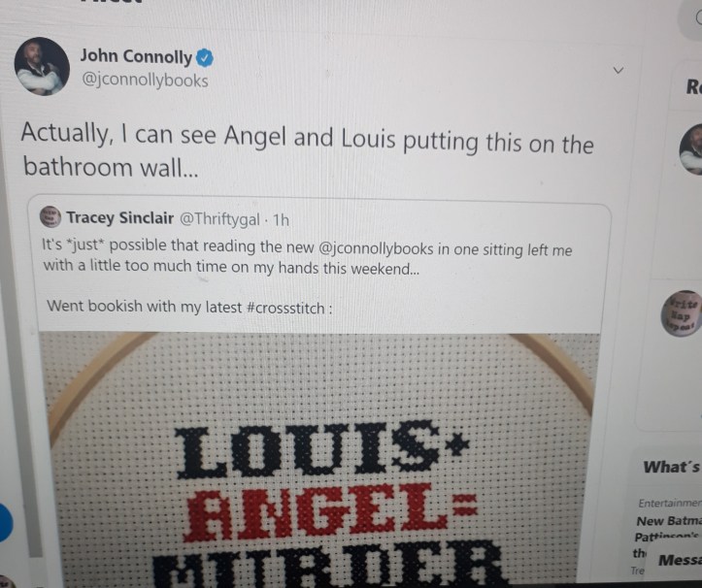This screenshot has height=588, width=702.
Task: Click the sidebar profile avatar on the right
Action: tap(690, 149)
